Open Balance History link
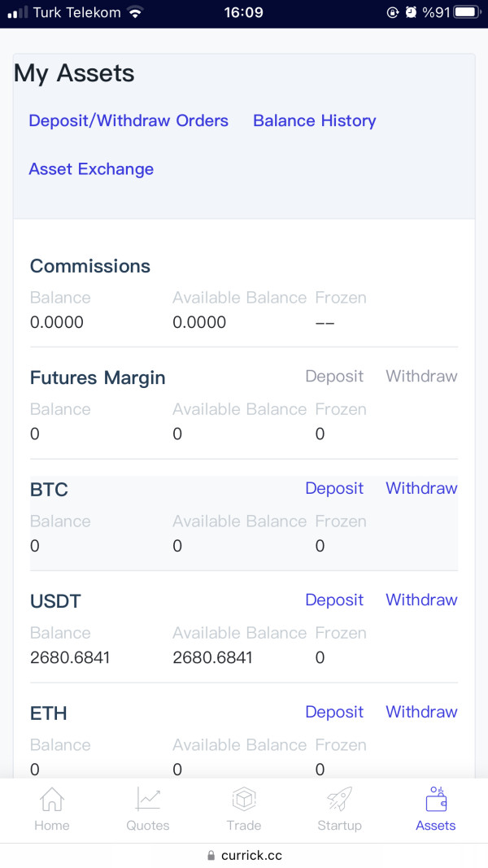Viewport: 488px width, 868px height. click(314, 120)
